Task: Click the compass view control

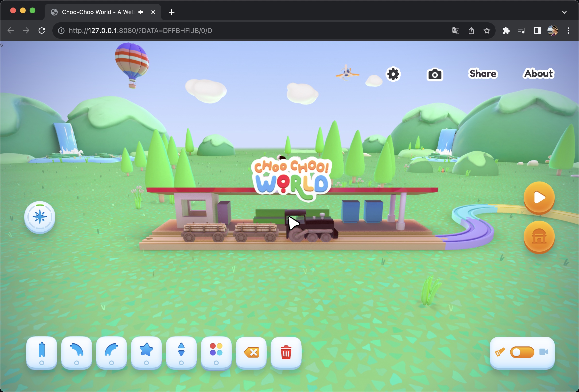Action: click(x=40, y=217)
